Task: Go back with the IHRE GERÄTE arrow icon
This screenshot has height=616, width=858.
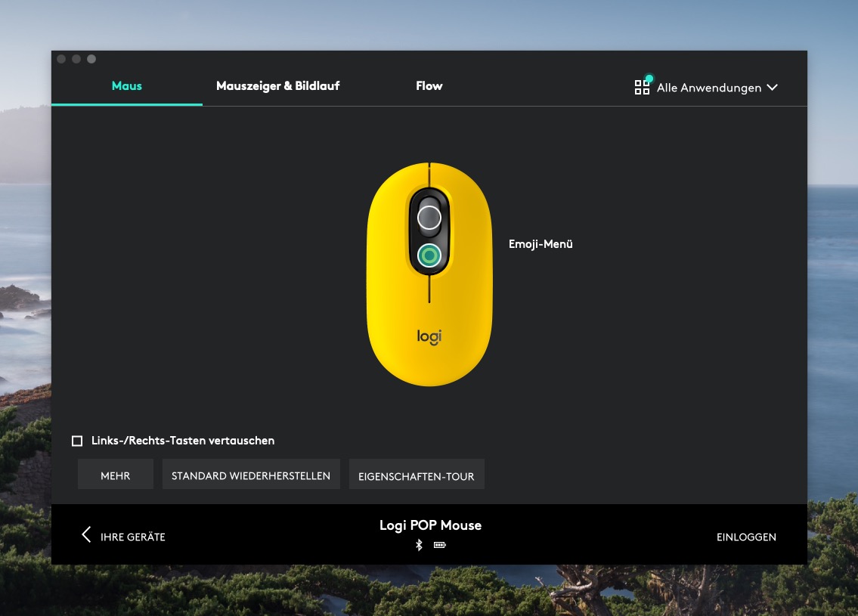Action: [x=86, y=534]
